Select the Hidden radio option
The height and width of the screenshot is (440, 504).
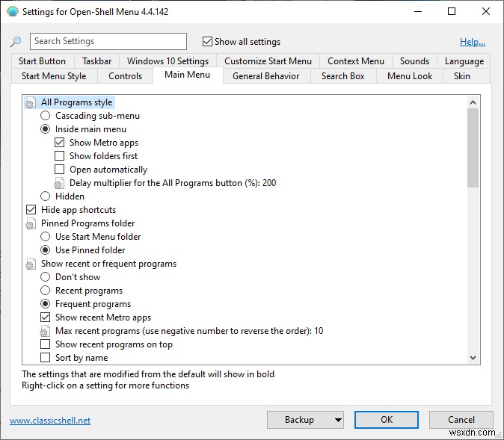point(45,196)
